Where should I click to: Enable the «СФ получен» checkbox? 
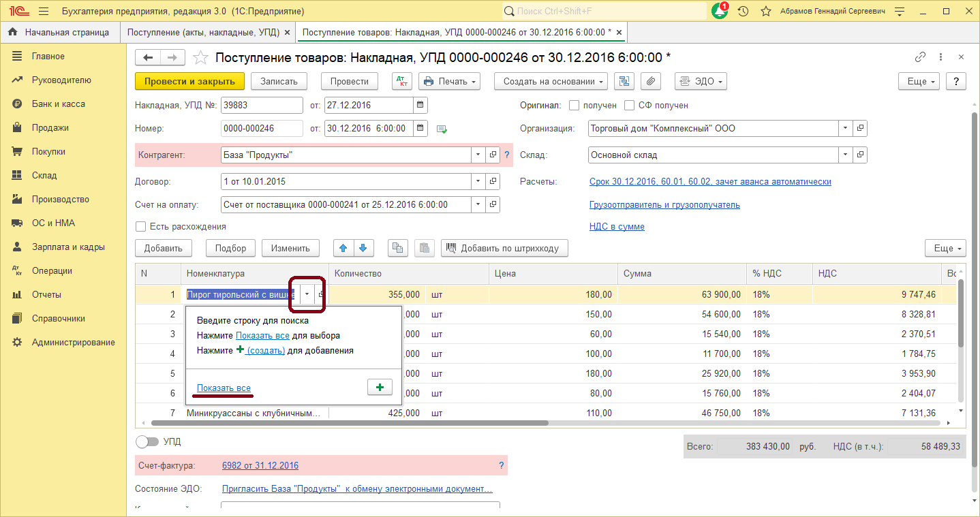point(629,106)
